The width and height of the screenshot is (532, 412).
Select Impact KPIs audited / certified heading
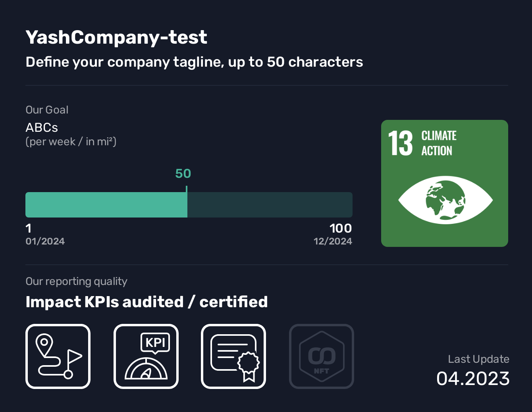pos(146,302)
